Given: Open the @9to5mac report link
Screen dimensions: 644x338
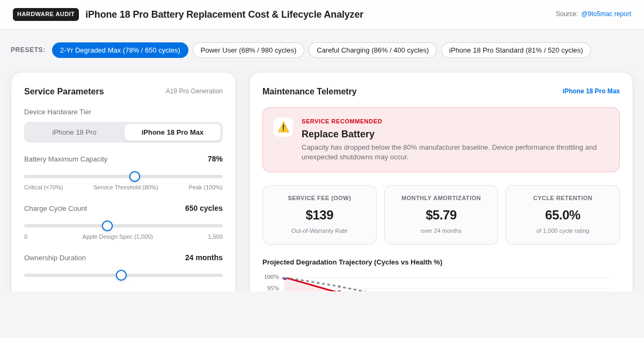Looking at the screenshot, I should pos(606,14).
